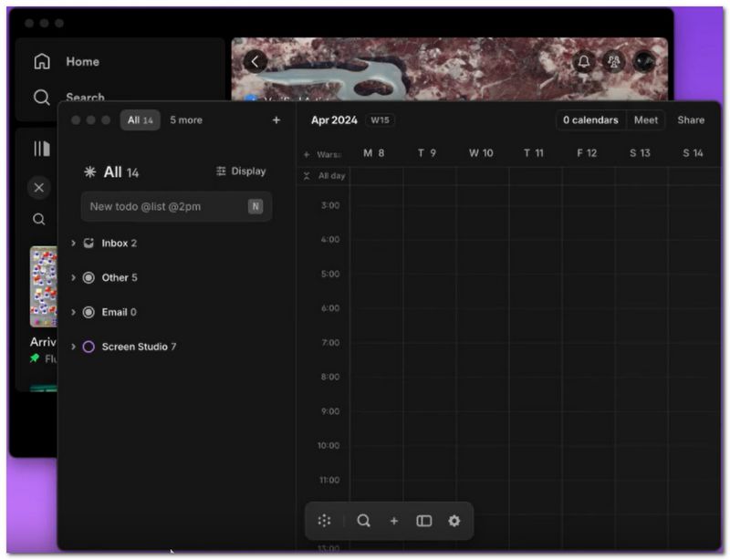
Task: Open the 5 more tabs menu
Action: (186, 119)
